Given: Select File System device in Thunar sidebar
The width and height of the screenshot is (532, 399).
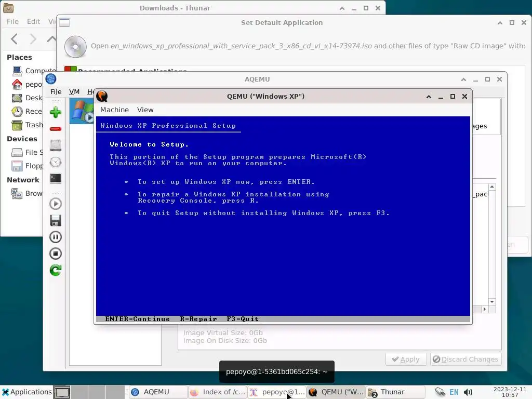Looking at the screenshot, I should (x=28, y=152).
